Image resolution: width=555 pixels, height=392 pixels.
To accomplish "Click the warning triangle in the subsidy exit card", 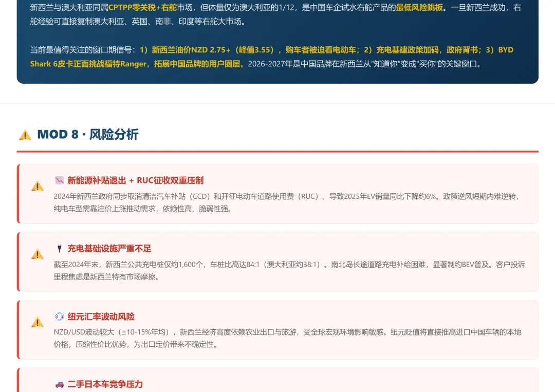I will point(37,186).
